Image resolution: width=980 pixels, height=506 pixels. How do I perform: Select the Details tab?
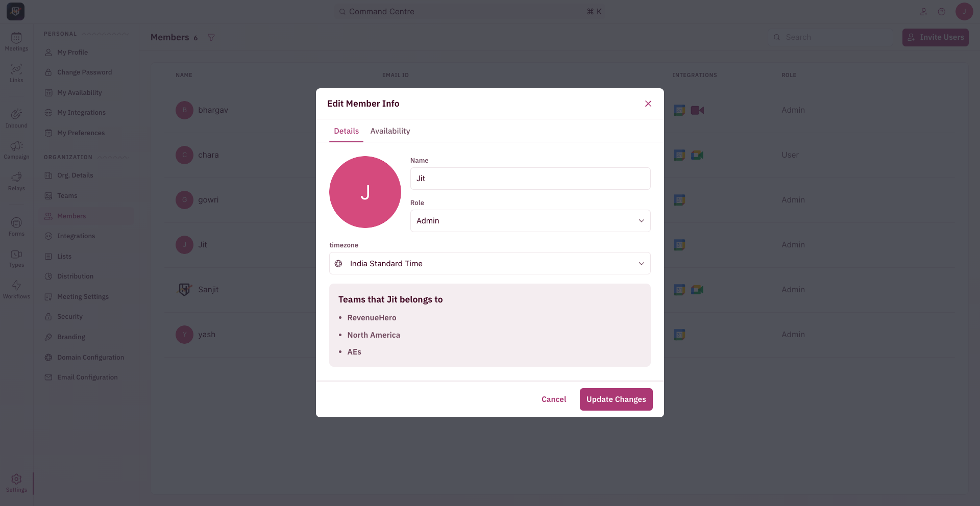pos(346,131)
